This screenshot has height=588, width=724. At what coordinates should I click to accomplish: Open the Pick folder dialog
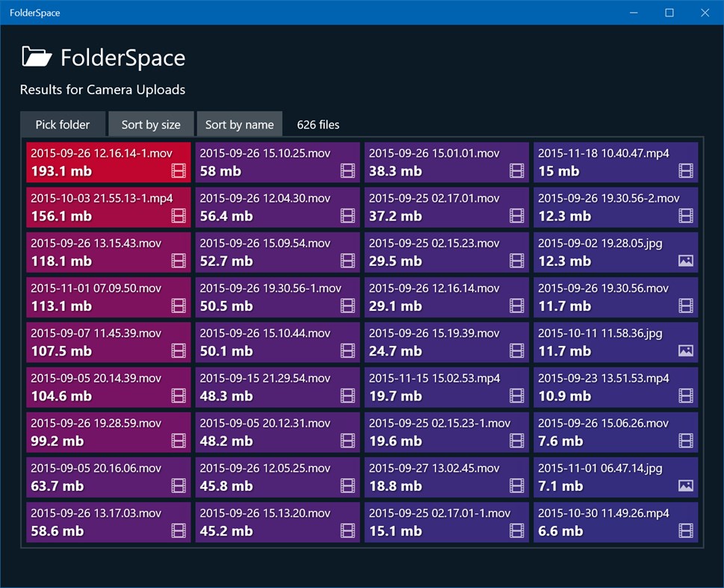click(63, 124)
